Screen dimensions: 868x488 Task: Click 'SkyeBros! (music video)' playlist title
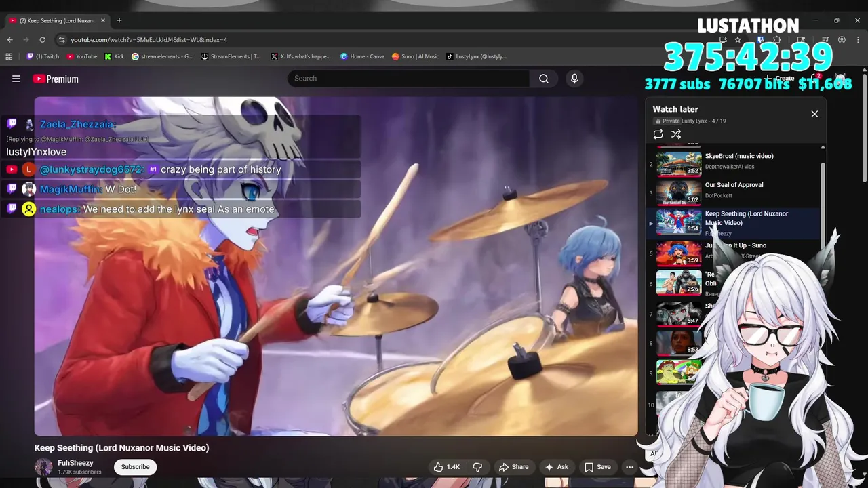[x=739, y=156]
